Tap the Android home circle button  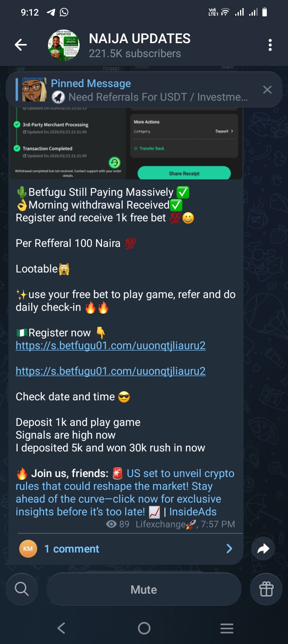tap(144, 628)
